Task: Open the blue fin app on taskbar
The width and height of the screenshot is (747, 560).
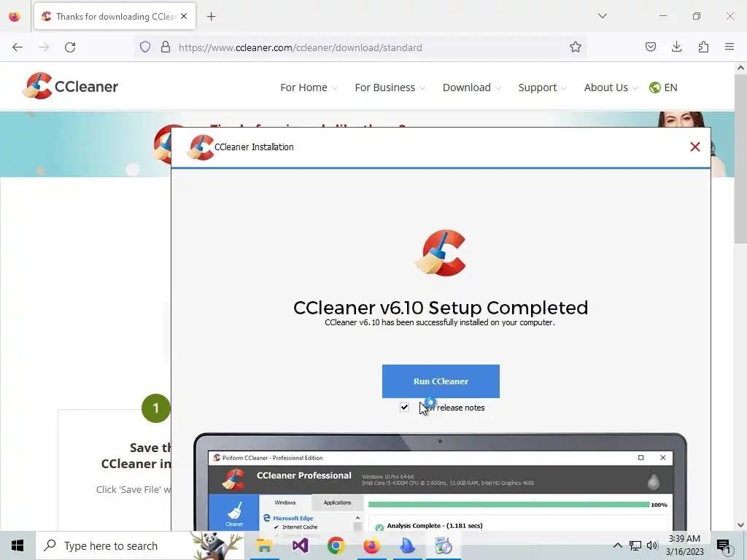Action: click(407, 545)
